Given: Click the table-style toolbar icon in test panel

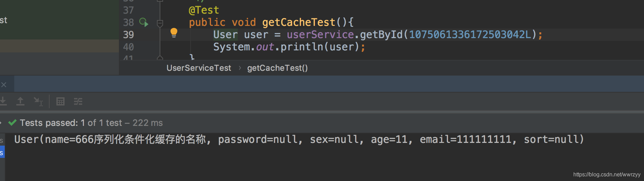Looking at the screenshot, I should click(x=60, y=101).
